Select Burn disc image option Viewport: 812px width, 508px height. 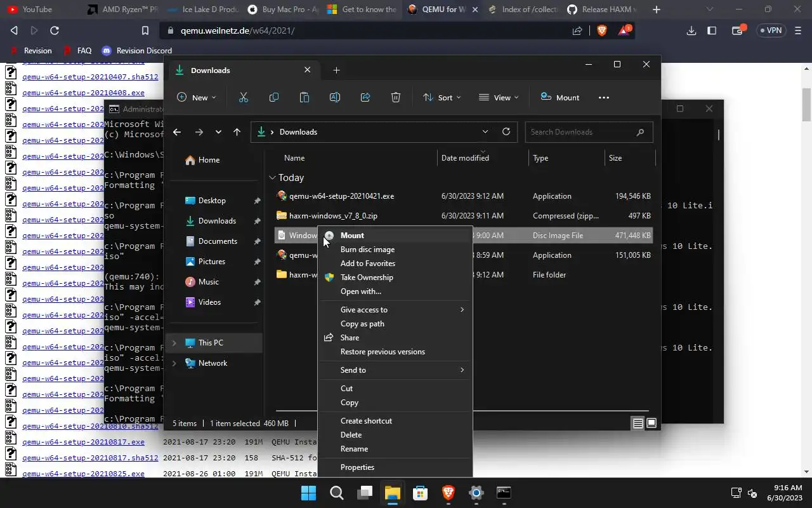tap(395, 250)
